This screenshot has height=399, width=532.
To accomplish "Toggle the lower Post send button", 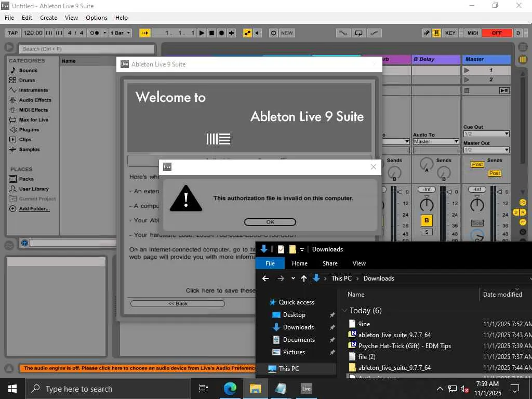I will 495,173.
